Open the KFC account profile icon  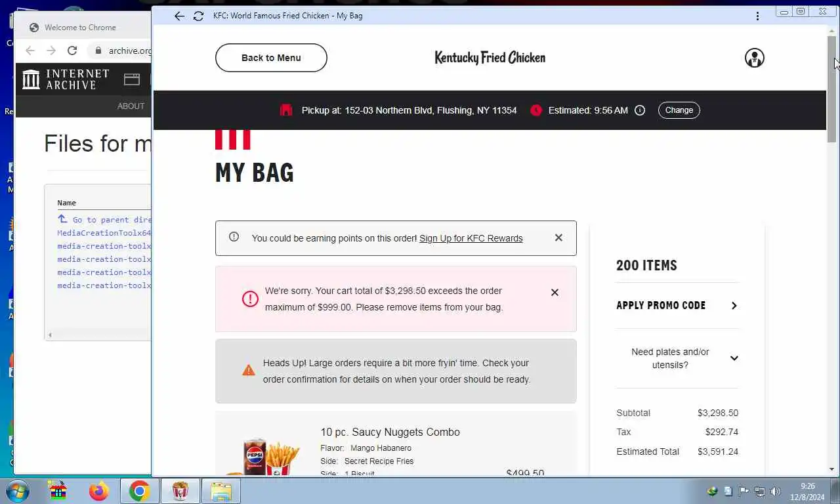point(755,58)
